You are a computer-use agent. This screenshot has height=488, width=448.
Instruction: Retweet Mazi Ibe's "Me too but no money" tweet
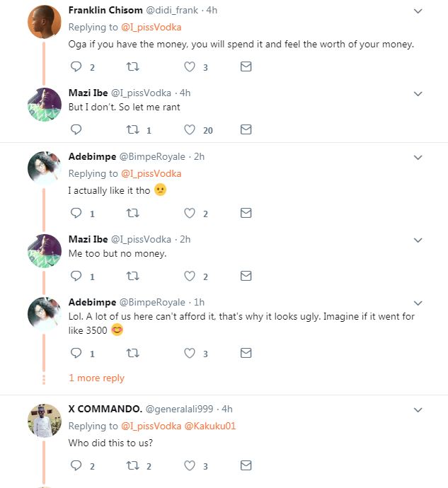point(132,277)
